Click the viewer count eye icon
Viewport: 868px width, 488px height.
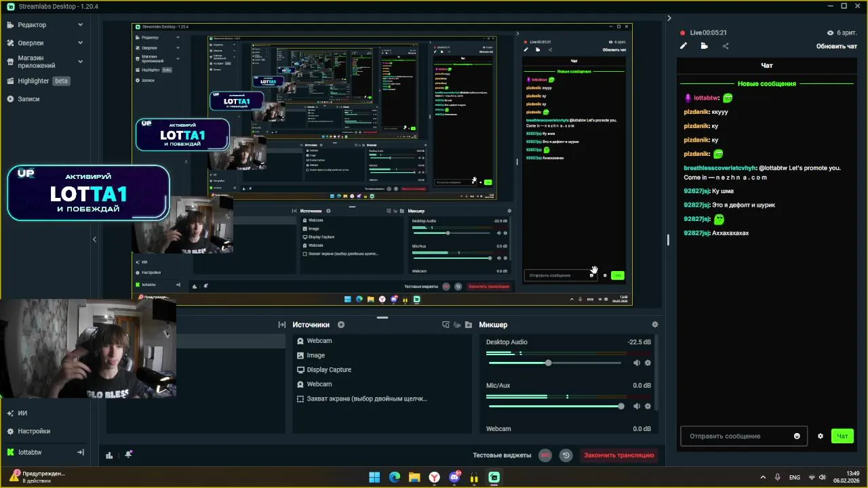830,33
